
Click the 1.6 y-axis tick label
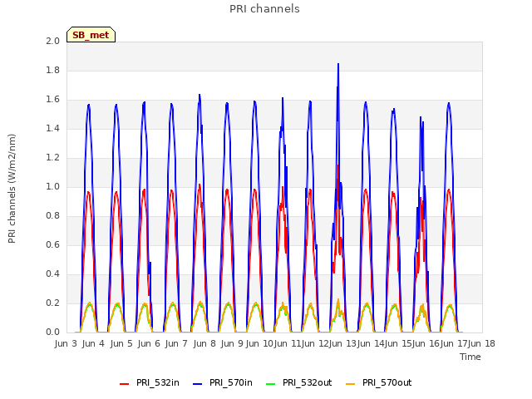tap(52, 100)
